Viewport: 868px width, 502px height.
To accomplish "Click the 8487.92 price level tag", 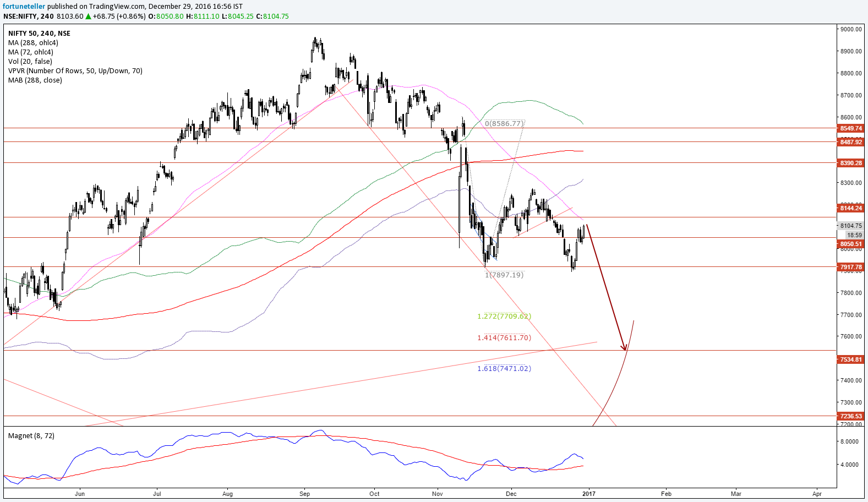I will [x=850, y=142].
